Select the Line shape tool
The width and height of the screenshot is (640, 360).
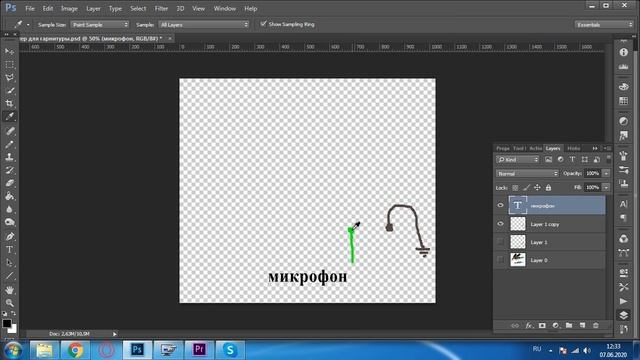pyautogui.click(x=9, y=276)
